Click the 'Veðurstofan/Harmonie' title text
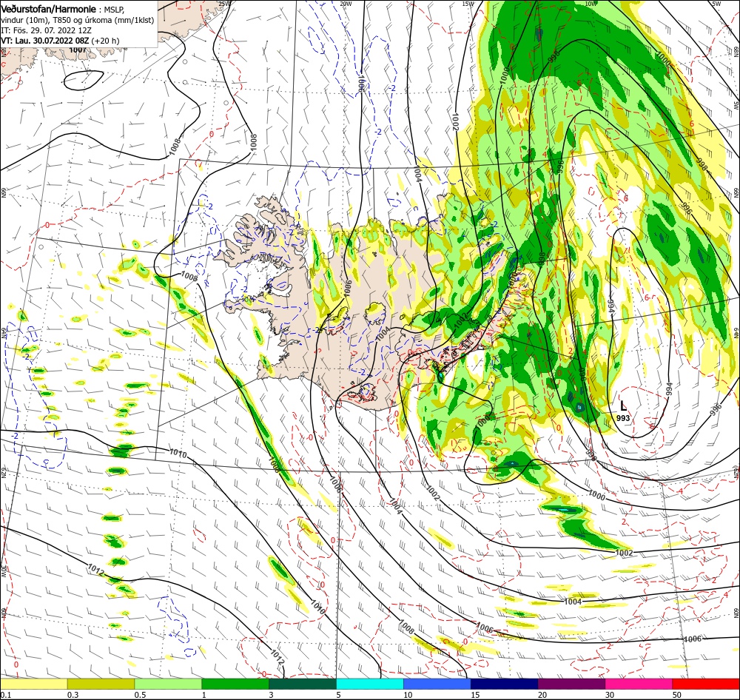Viewport: 740px width, 700px height. pos(48,9)
